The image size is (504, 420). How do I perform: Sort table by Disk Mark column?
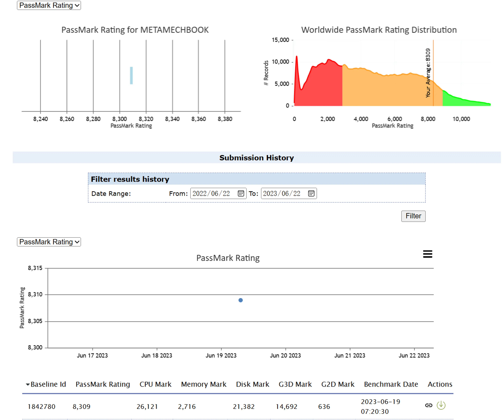click(253, 384)
